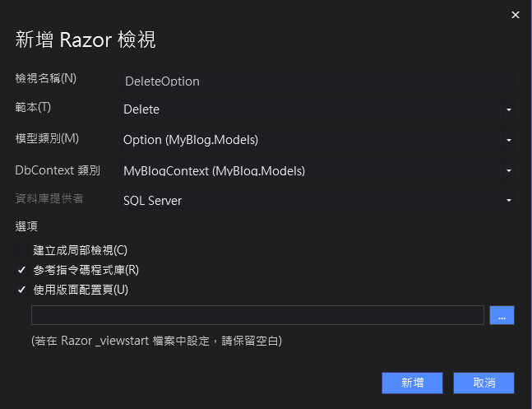Image resolution: width=532 pixels, height=409 pixels.
Task: Open the MyBlogContext (MyBlog.Models) combo box
Action: coord(317,170)
